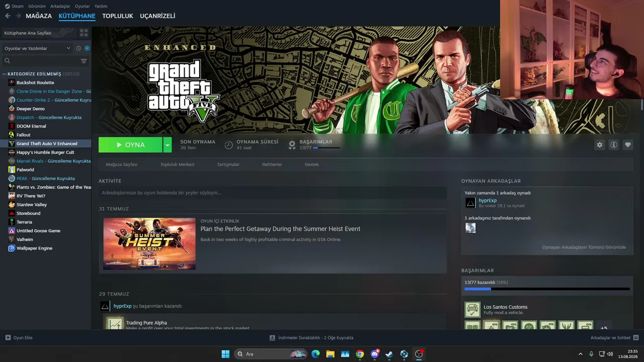Open the Windows Start menu
The height and width of the screenshot is (362, 644).
coord(225,354)
